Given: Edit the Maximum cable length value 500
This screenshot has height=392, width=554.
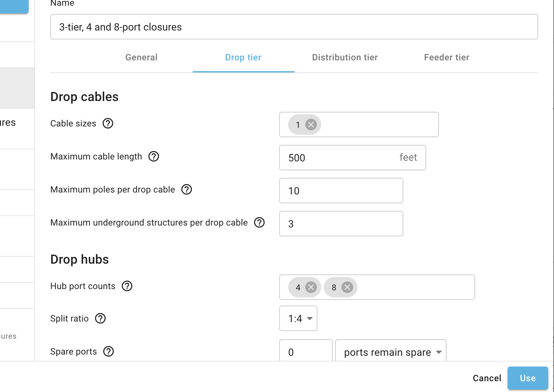Looking at the screenshot, I should click(x=353, y=158).
